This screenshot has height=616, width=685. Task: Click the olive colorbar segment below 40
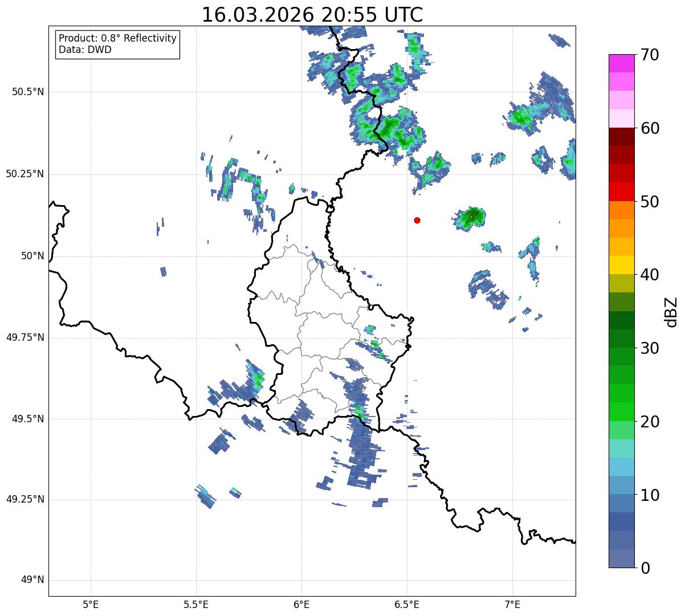click(622, 284)
